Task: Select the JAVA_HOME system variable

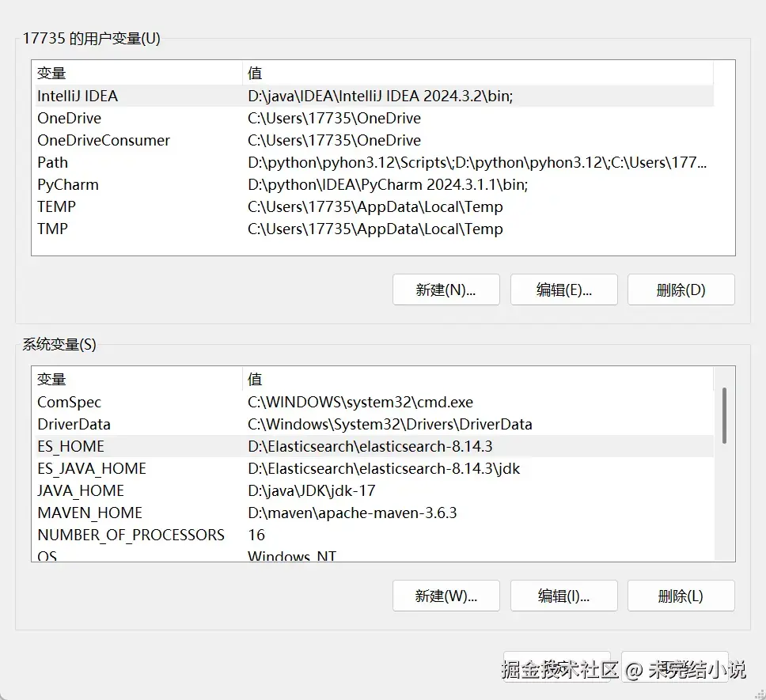Action: tap(81, 490)
